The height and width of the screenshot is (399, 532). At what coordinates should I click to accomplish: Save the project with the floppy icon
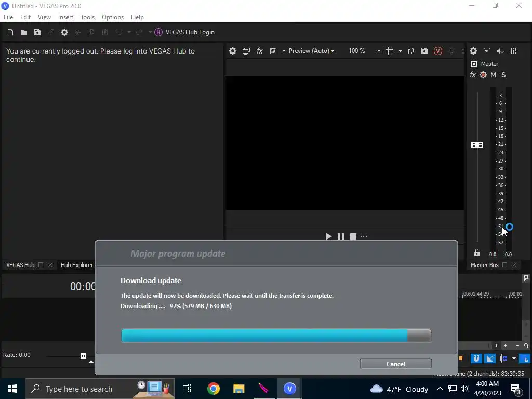37,32
